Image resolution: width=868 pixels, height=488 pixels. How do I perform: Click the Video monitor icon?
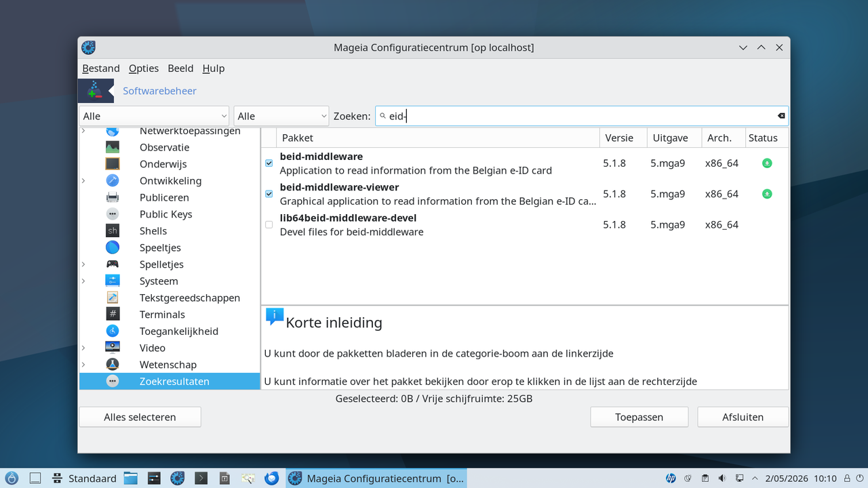coord(113,348)
